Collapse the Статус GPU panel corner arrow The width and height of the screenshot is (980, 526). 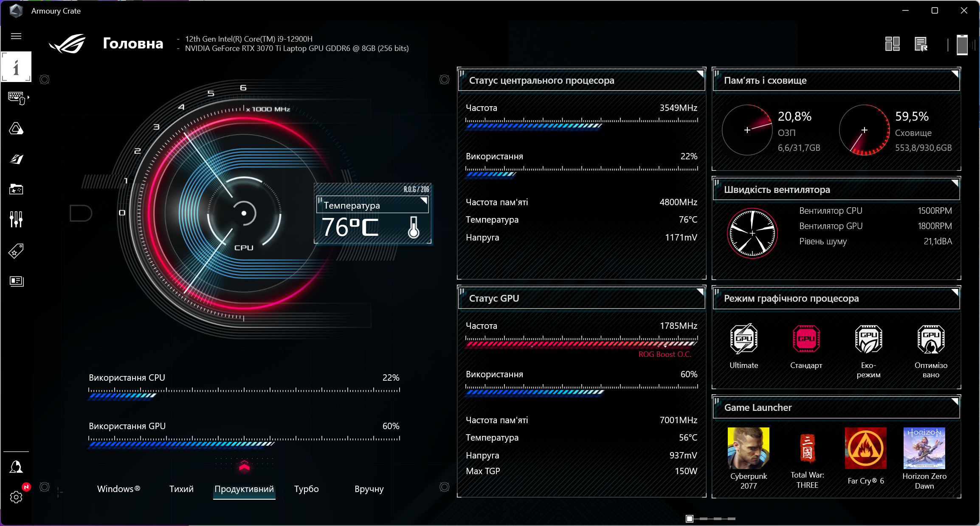pos(700,291)
